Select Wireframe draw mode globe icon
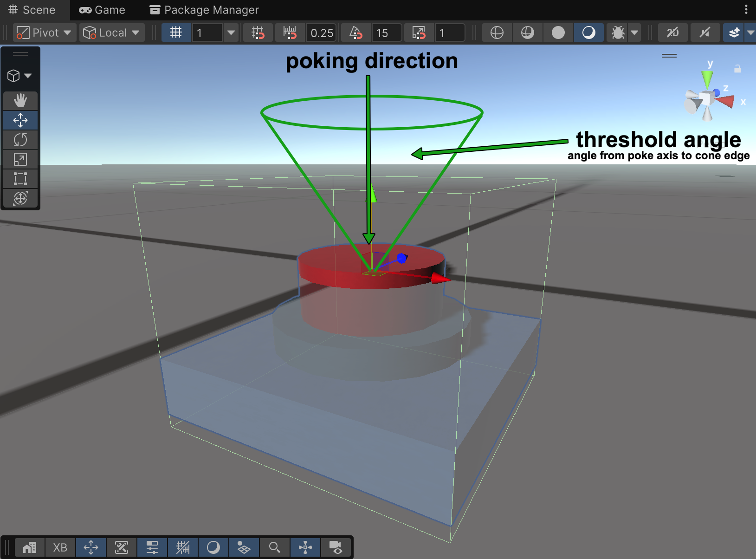The width and height of the screenshot is (756, 559). click(x=497, y=32)
